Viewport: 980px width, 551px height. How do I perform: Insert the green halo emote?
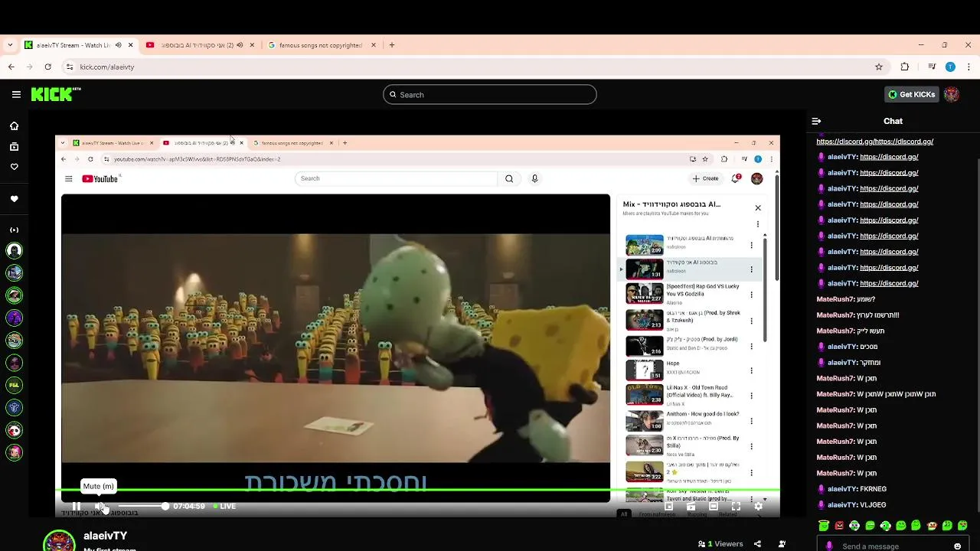pos(824,526)
